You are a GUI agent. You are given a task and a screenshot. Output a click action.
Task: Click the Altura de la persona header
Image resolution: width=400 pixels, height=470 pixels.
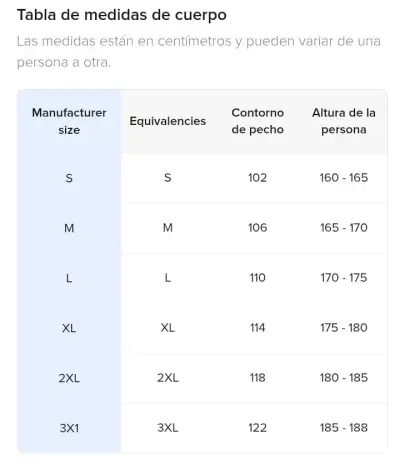(x=344, y=121)
